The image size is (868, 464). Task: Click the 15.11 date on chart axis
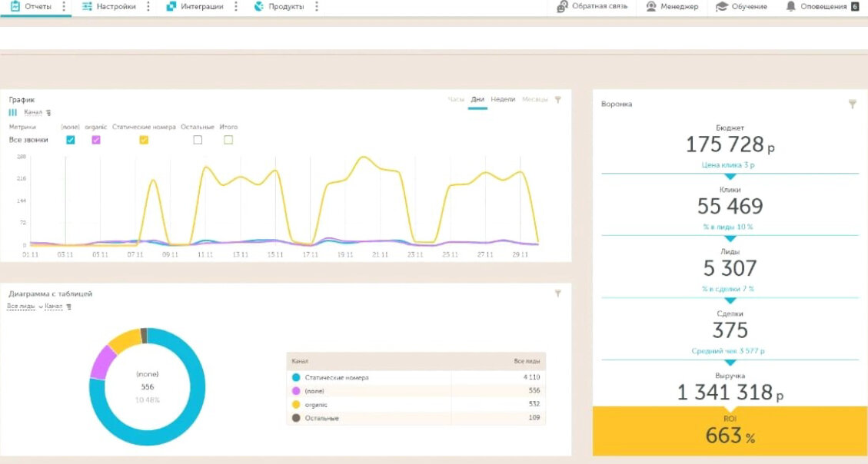pos(275,255)
